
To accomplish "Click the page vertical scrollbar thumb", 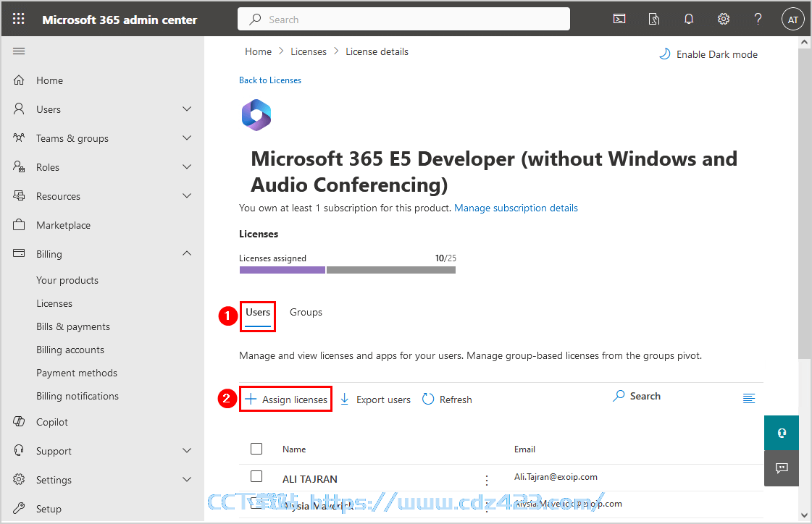I will (x=804, y=203).
